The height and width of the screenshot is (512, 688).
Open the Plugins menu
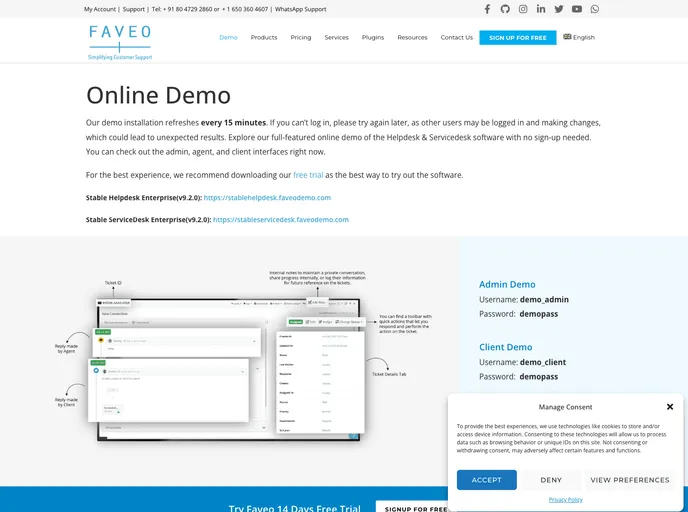tap(373, 38)
